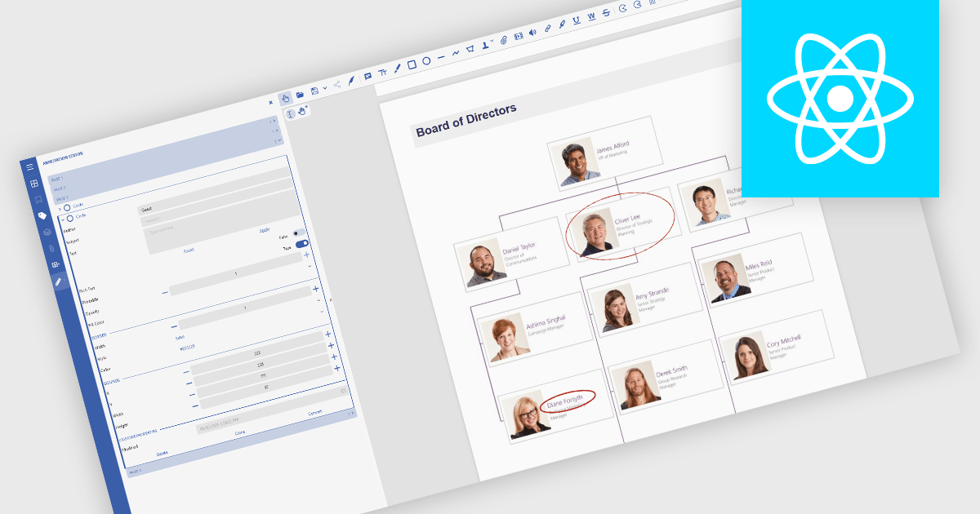This screenshot has width=980, height=514.
Task: Click the Apply link
Action: click(x=265, y=230)
